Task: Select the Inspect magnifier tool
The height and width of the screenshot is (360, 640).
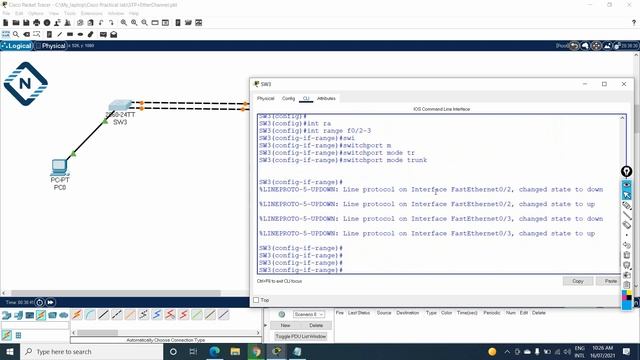Action: point(16,34)
